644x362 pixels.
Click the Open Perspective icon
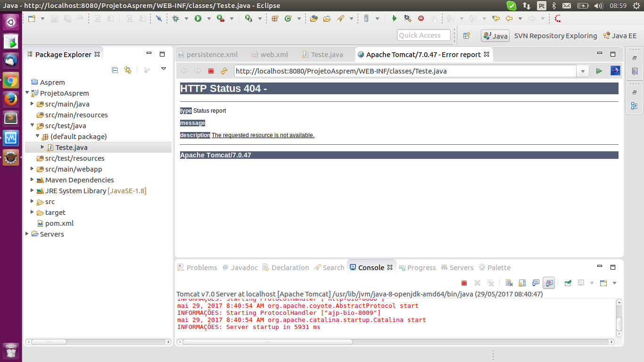[x=466, y=35]
